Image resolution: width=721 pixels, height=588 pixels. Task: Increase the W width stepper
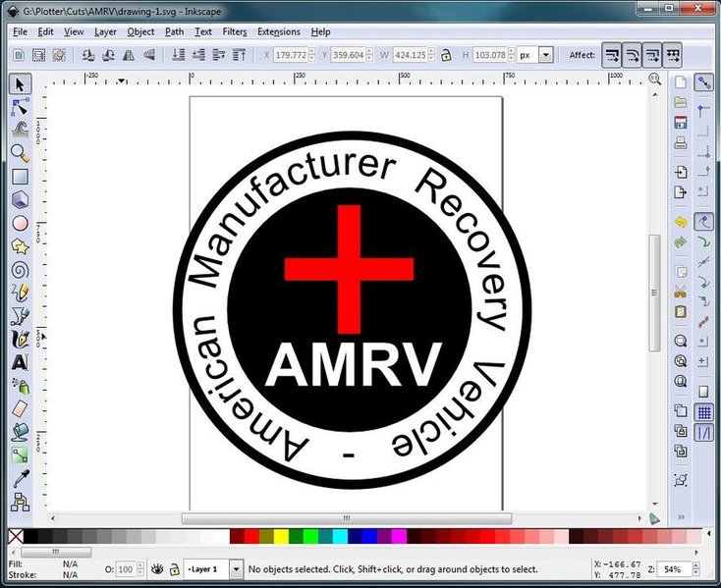[x=431, y=51]
